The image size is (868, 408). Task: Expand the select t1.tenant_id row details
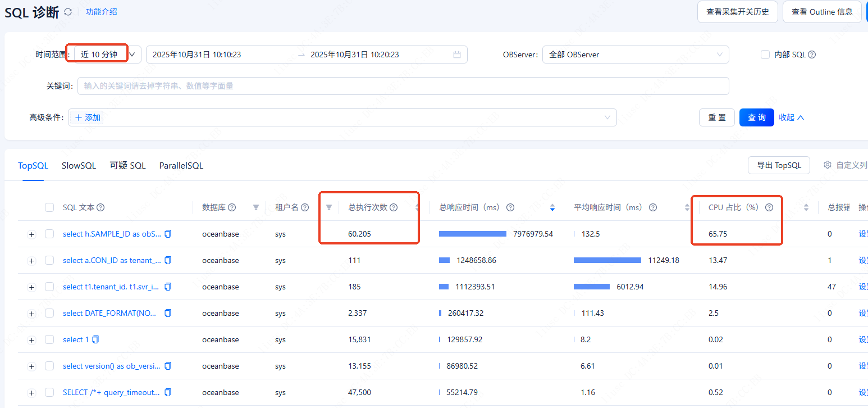(x=31, y=287)
